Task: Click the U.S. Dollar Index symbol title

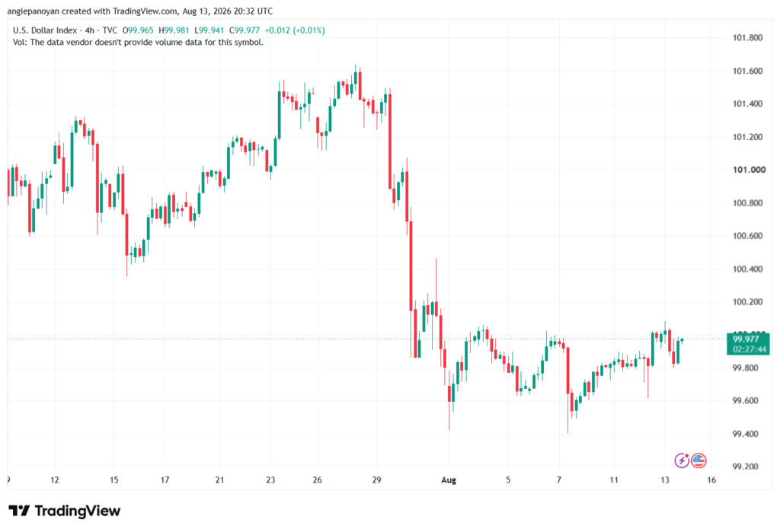Action: tap(45, 30)
